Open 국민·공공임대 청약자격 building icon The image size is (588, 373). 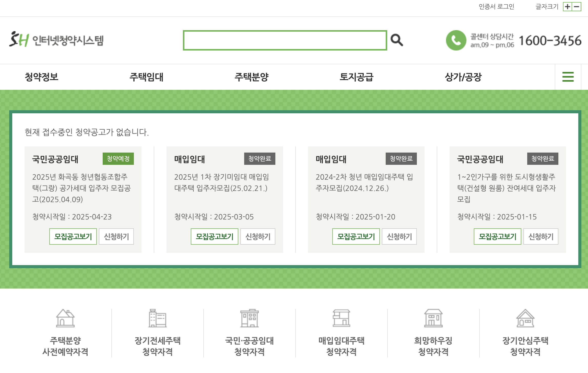pos(249,318)
